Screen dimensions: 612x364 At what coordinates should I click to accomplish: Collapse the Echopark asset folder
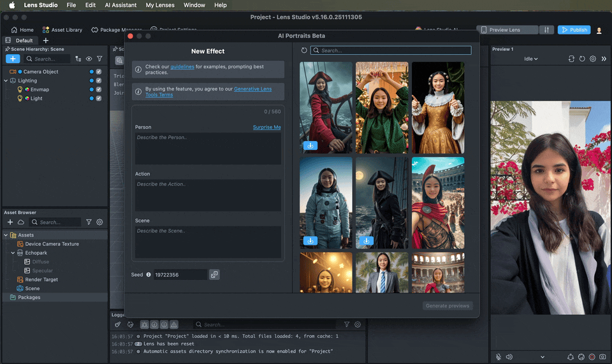tap(13, 253)
